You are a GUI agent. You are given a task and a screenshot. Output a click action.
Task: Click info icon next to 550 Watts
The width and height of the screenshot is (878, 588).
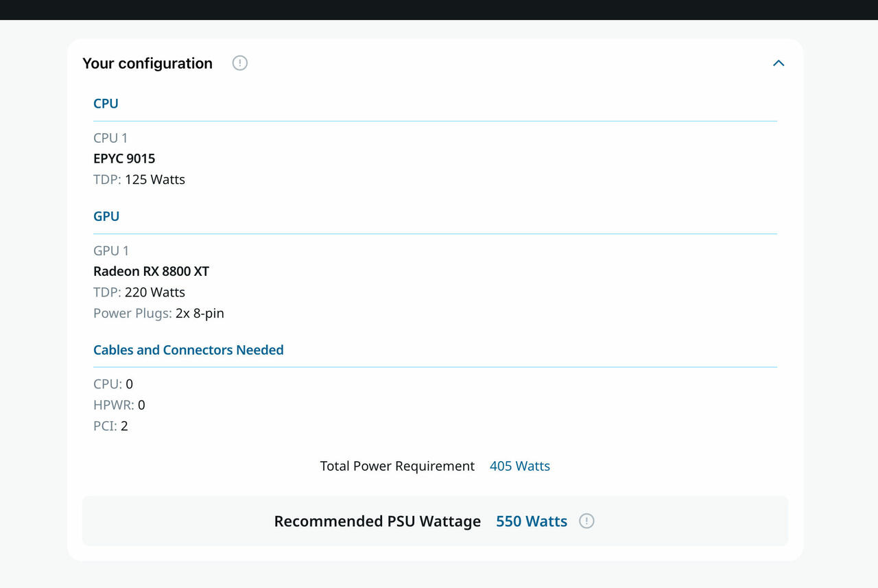586,521
